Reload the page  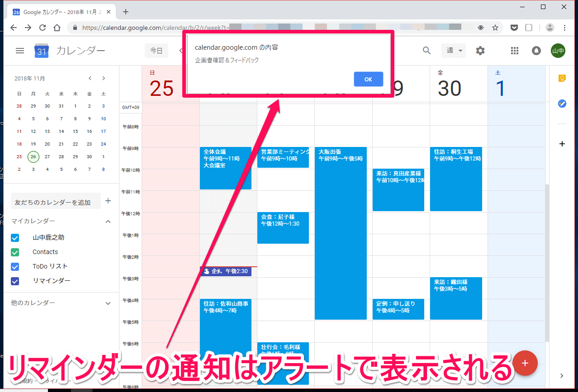tap(43, 28)
